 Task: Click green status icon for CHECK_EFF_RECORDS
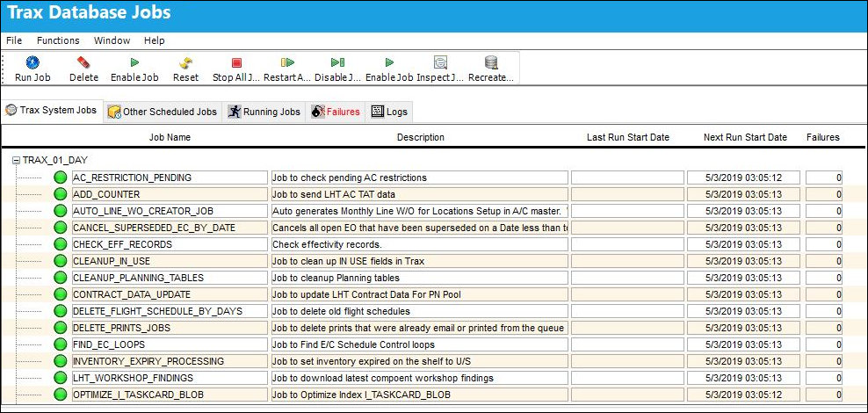[x=60, y=244]
